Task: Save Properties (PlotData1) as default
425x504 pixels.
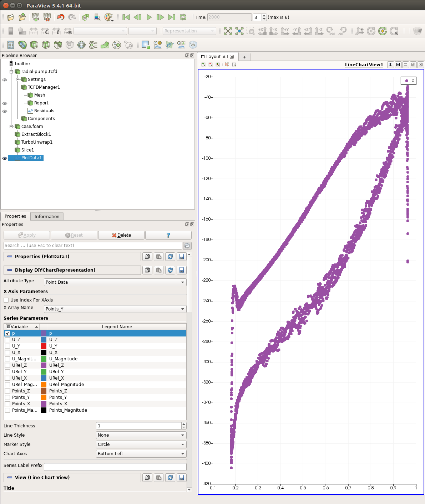Action: pos(182,257)
